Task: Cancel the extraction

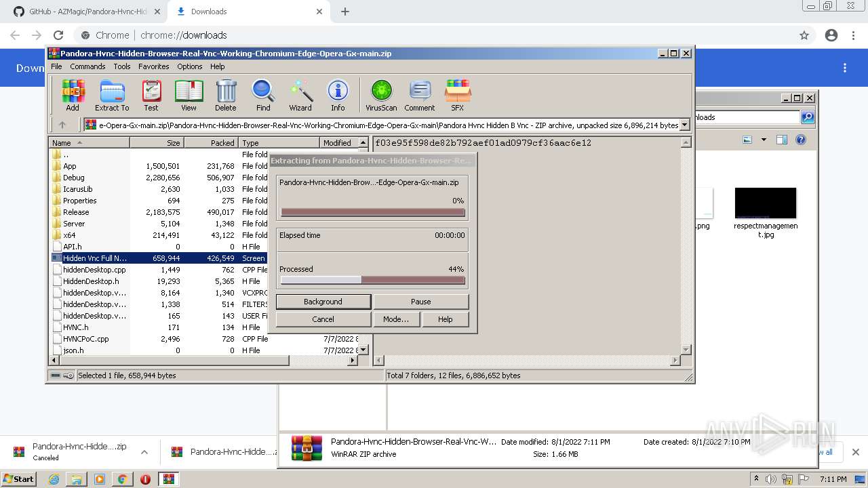Action: point(323,319)
